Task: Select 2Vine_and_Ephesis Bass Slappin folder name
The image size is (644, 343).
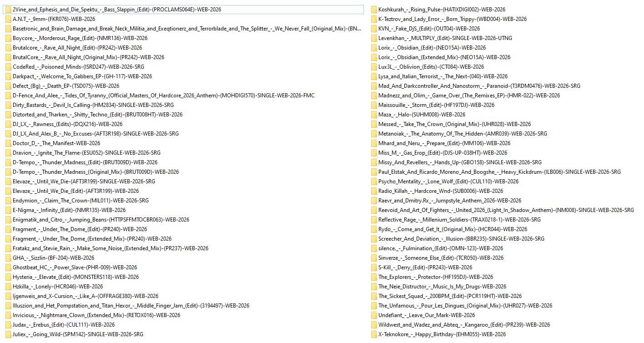Action: (x=117, y=10)
